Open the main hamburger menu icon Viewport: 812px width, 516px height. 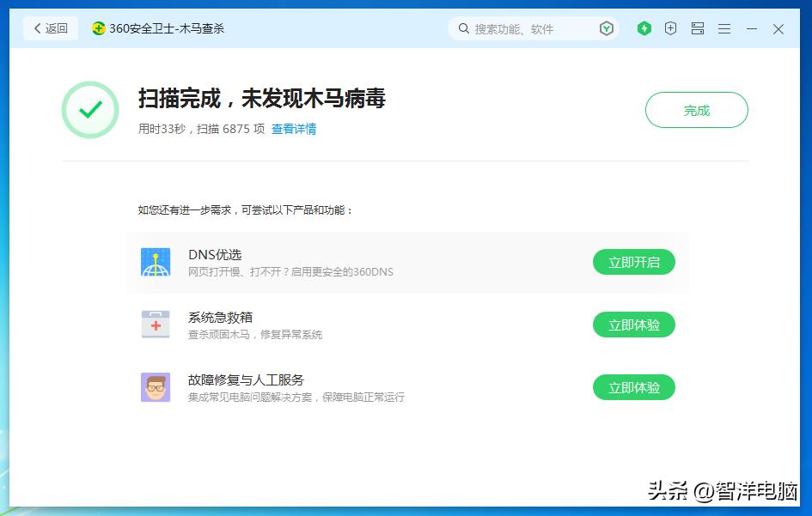[x=723, y=28]
